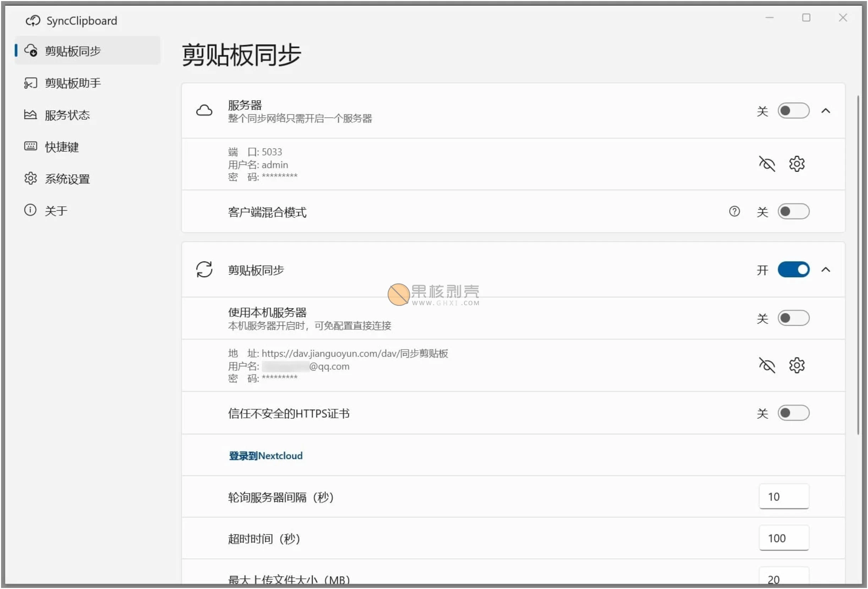
Task: Turn on 客户端混合模式
Action: pos(794,211)
